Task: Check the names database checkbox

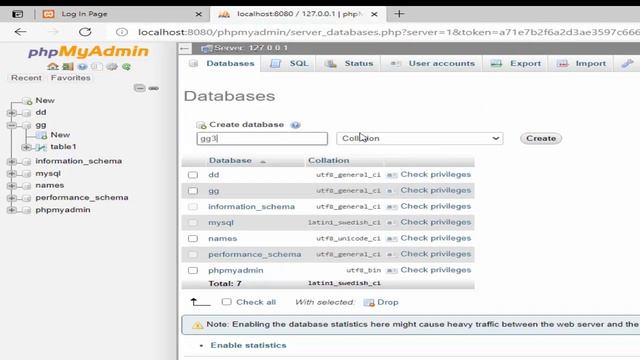Action: [x=193, y=238]
